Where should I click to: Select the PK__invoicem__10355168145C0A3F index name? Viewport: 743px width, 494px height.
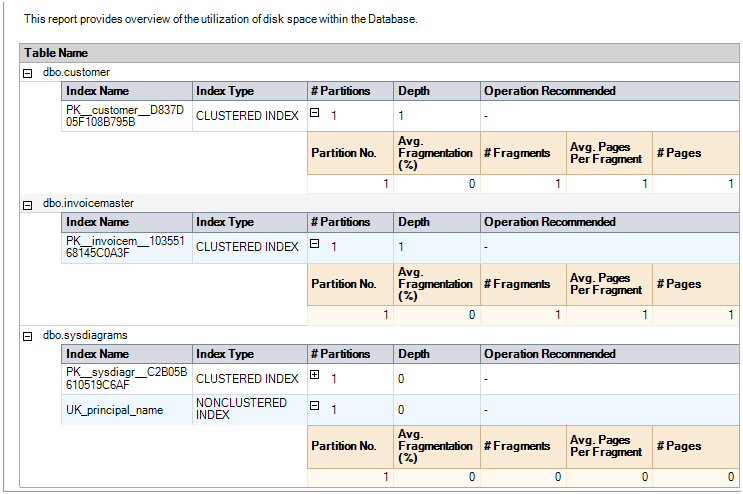[x=125, y=247]
